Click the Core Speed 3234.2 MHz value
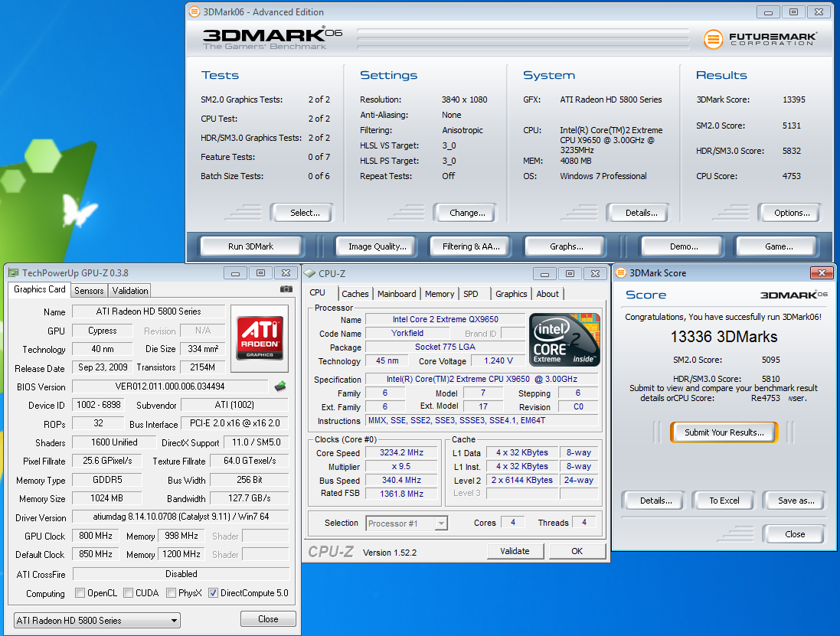 [x=401, y=452]
